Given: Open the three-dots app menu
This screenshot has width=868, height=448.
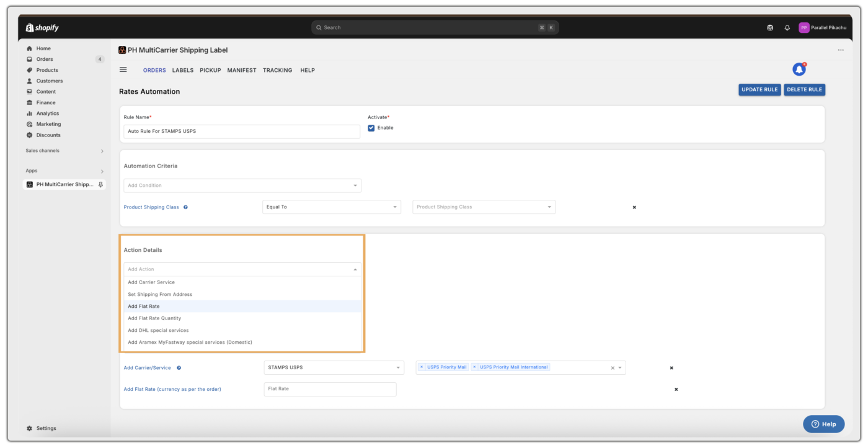Looking at the screenshot, I should 841,50.
